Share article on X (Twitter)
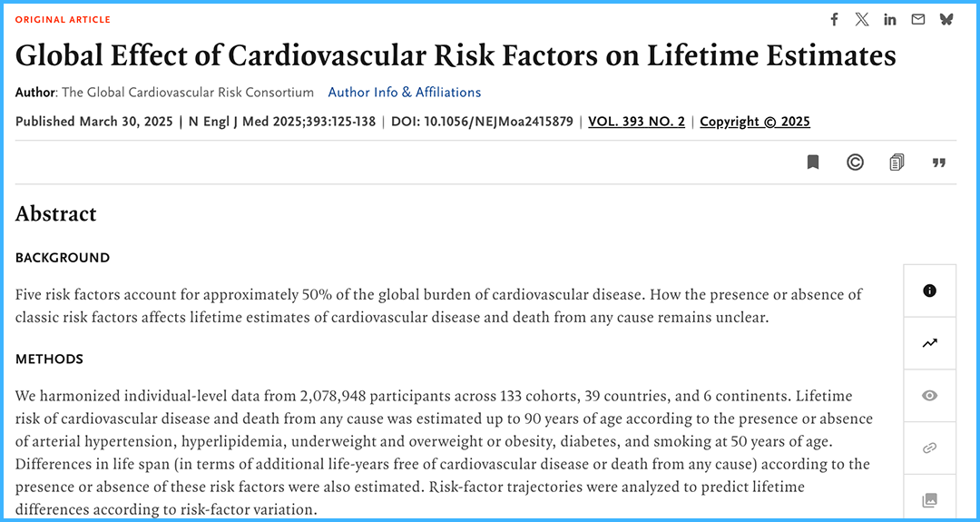Screen dimensions: 980x522 pos(862,19)
